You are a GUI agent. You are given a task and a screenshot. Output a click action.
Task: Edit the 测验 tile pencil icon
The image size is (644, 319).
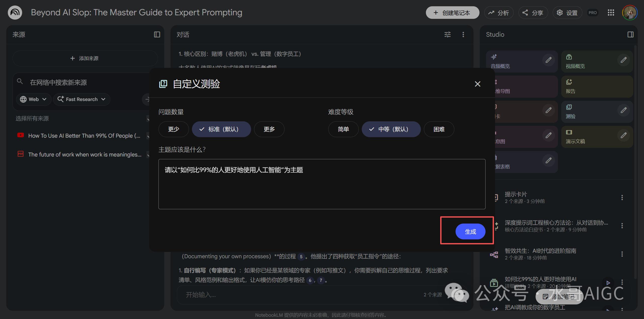tap(623, 110)
